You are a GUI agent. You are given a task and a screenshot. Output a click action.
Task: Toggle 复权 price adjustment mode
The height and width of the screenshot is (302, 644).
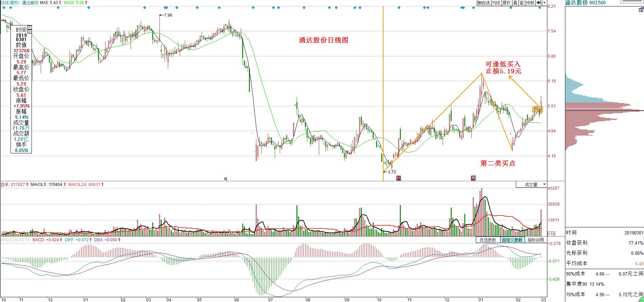click(x=506, y=3)
